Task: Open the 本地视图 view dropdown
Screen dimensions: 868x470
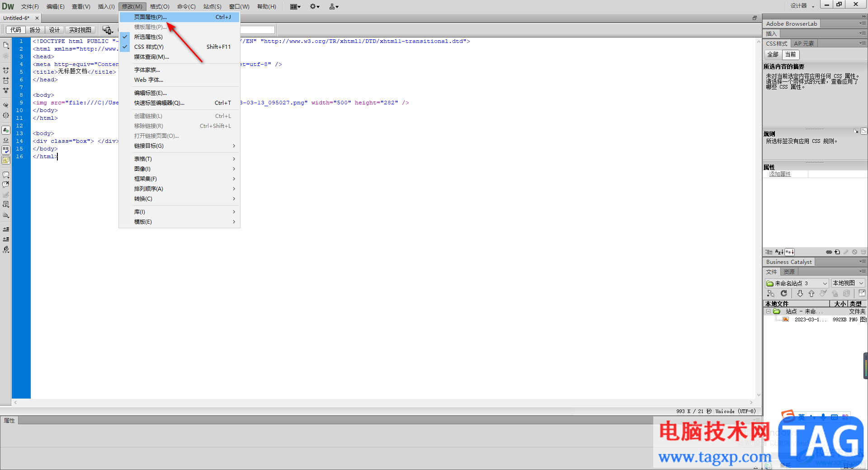Action: point(848,283)
